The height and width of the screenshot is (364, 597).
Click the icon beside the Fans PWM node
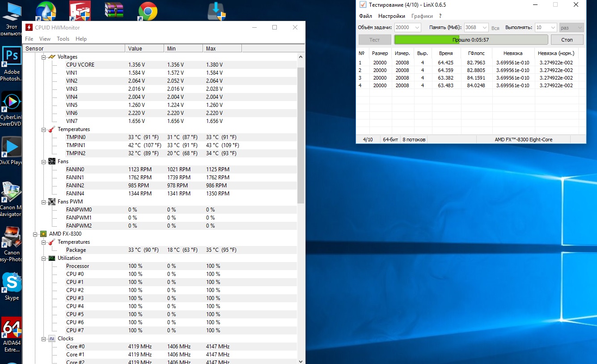[x=52, y=202]
